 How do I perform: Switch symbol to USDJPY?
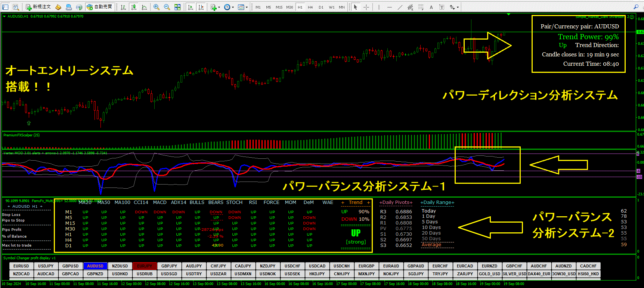pos(46,266)
